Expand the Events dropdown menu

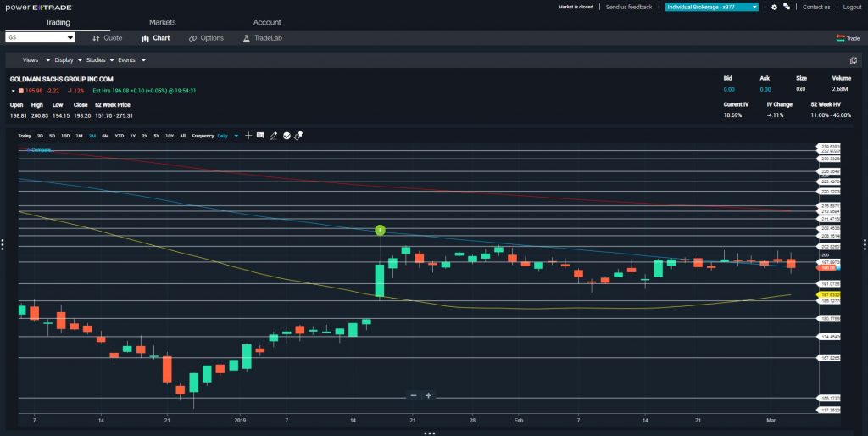pos(131,60)
